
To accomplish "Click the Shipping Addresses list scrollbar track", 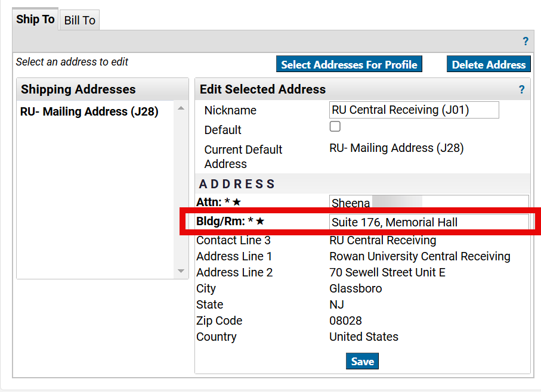I will [x=181, y=191].
